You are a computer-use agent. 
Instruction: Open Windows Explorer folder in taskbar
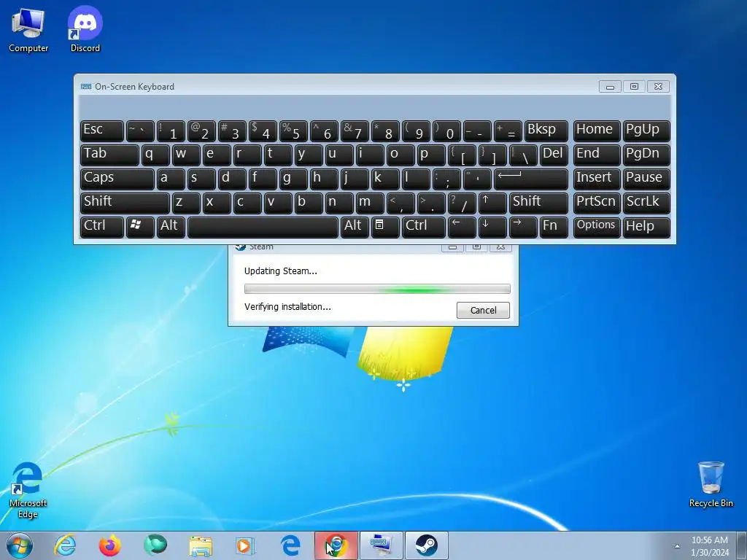(x=201, y=545)
